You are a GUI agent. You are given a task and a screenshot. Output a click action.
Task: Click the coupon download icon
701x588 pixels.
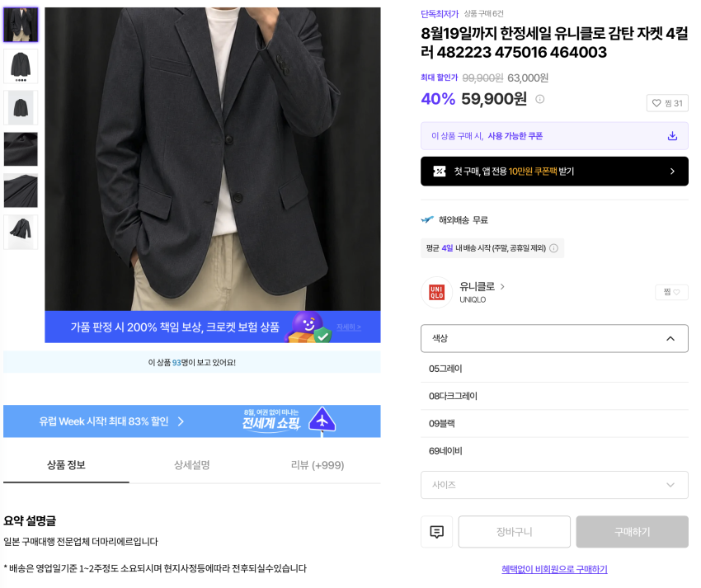(x=672, y=136)
